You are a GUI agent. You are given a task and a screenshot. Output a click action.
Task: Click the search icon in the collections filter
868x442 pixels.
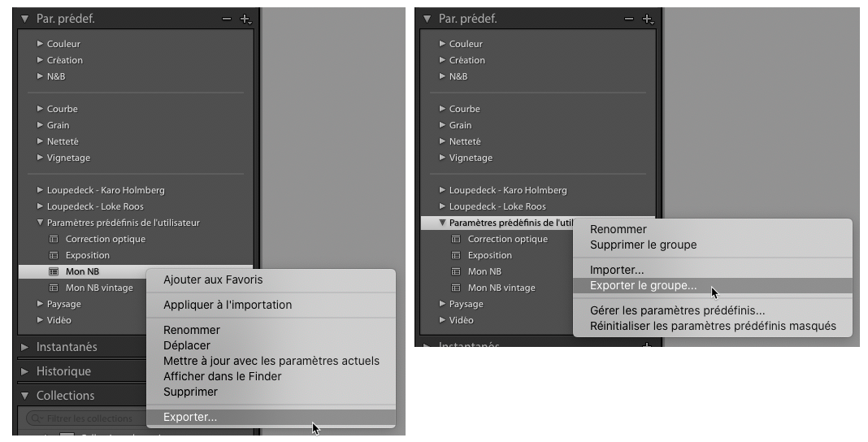(35, 418)
